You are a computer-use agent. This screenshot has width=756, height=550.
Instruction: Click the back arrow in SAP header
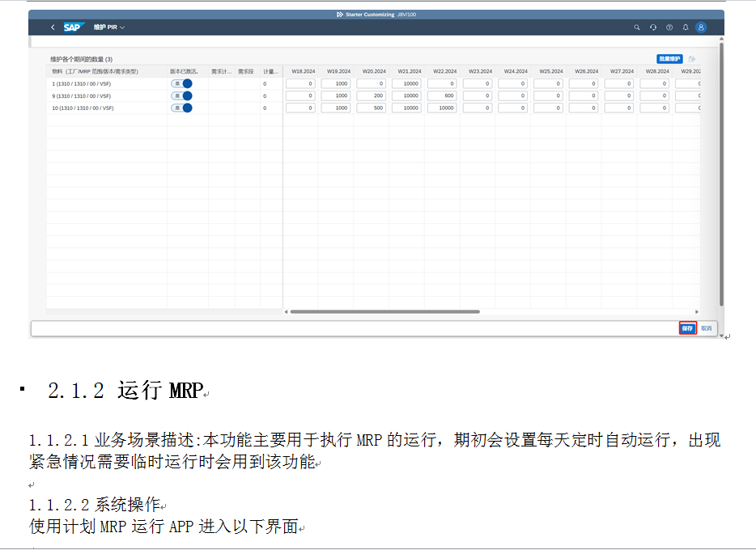tap(53, 27)
